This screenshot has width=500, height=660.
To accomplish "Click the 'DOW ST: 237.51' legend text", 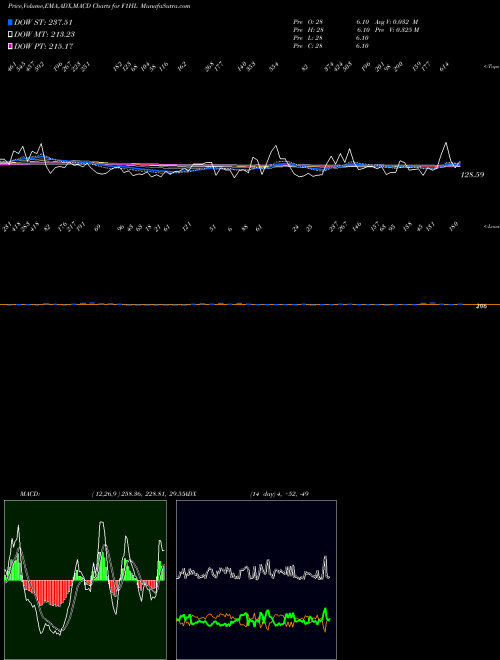I will click(44, 22).
